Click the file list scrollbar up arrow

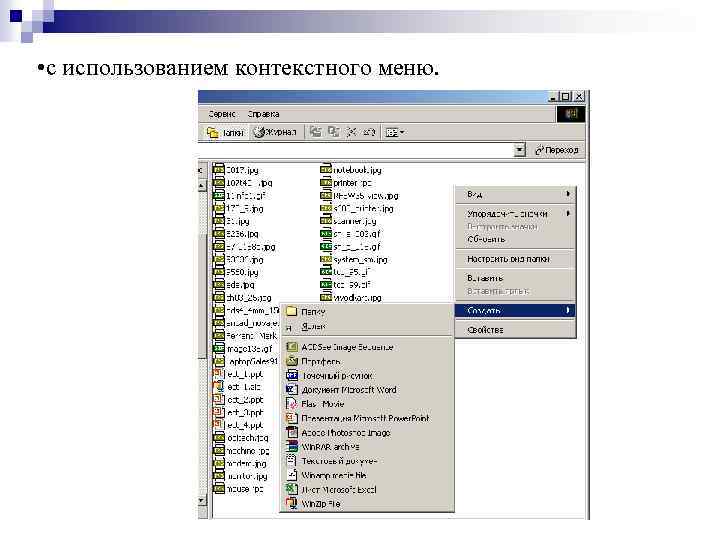202,186
